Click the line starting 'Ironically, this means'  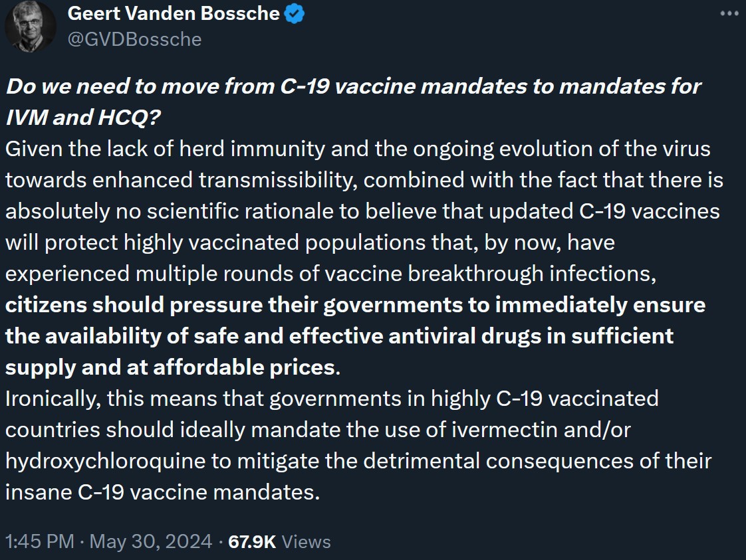[x=332, y=399]
